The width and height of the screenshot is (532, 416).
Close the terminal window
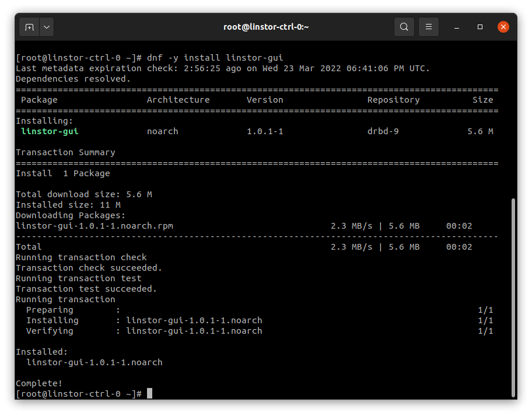tap(503, 27)
